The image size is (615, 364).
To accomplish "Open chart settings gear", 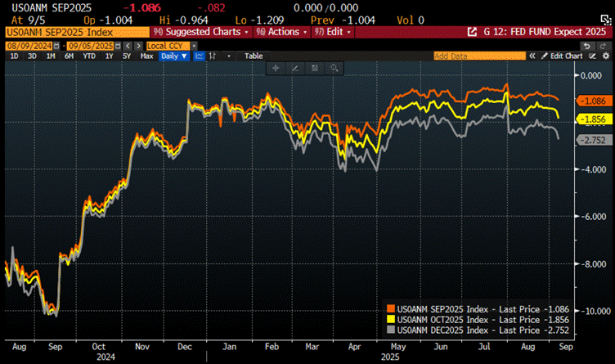I will (x=606, y=56).
